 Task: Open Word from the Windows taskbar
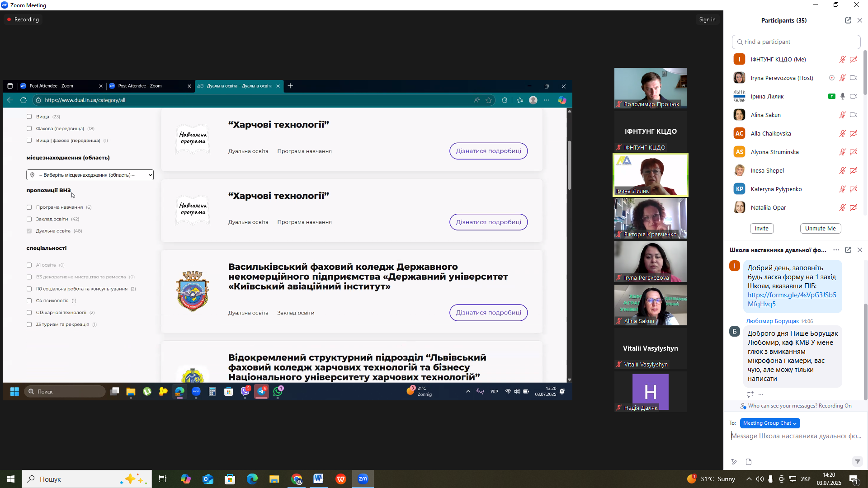coord(319,479)
